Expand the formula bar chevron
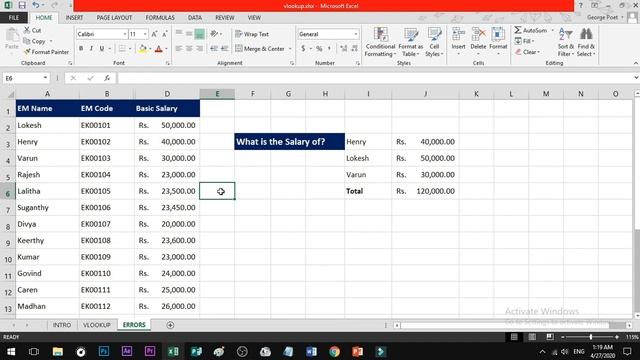640x360 pixels. pyautogui.click(x=636, y=78)
